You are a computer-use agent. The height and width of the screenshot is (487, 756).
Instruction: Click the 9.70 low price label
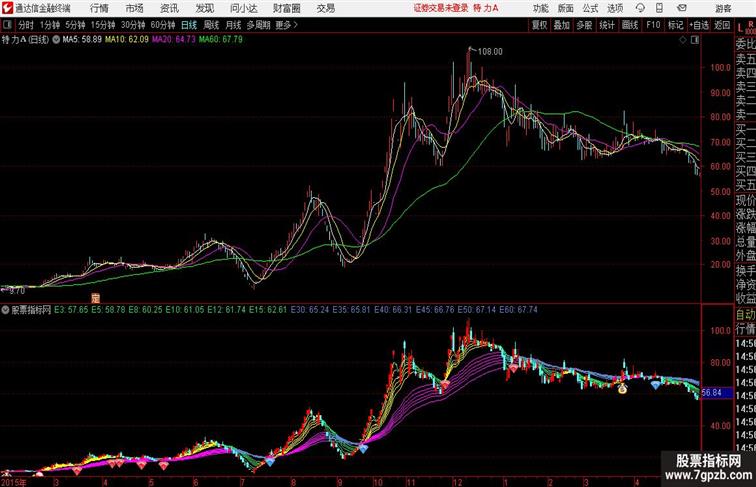pos(17,291)
